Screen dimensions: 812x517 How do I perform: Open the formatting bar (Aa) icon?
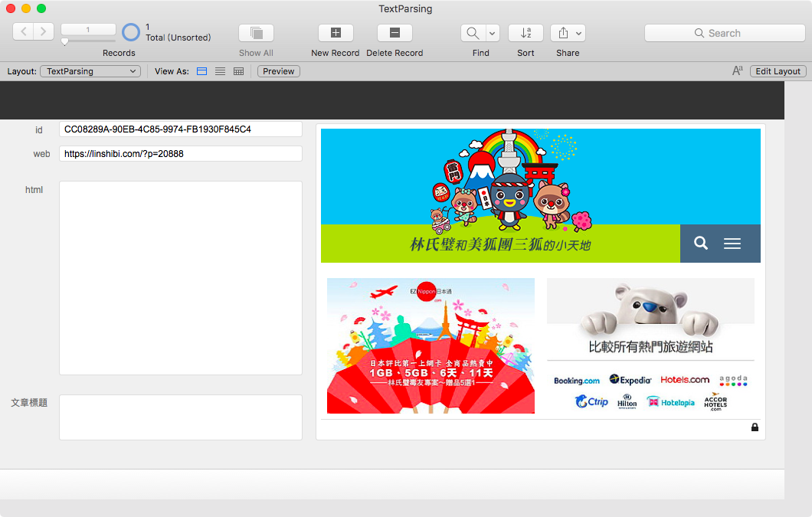click(x=738, y=71)
